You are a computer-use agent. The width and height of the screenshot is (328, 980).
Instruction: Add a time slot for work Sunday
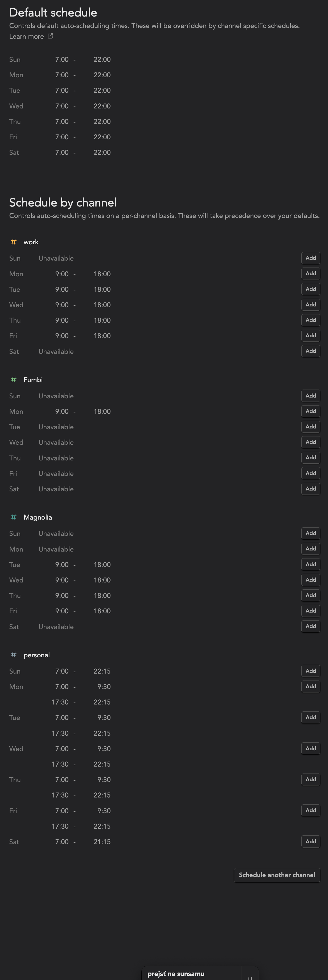[x=310, y=258]
